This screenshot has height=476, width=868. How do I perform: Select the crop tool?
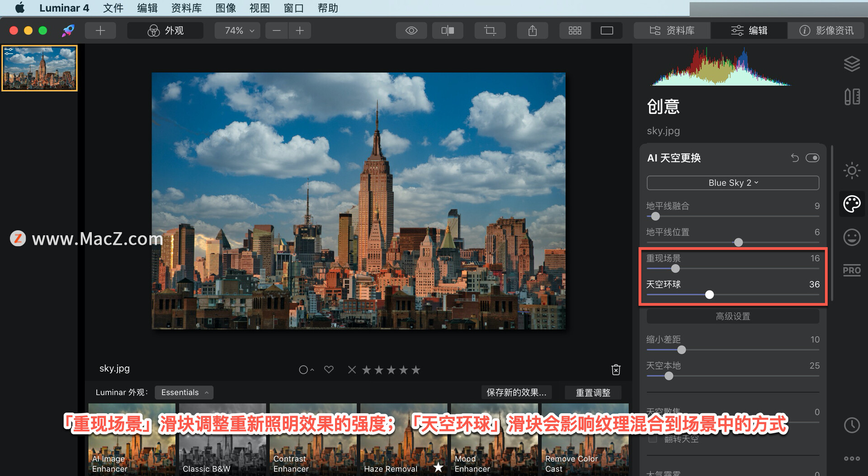(x=490, y=30)
